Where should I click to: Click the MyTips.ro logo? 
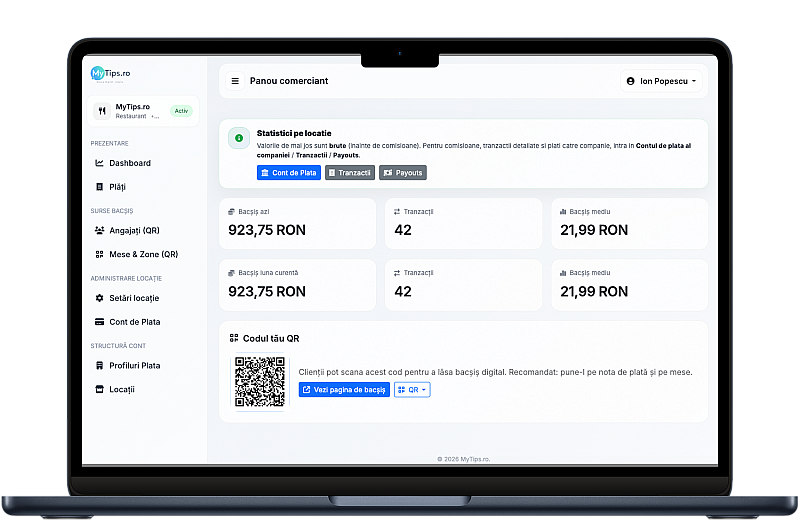[x=110, y=74]
